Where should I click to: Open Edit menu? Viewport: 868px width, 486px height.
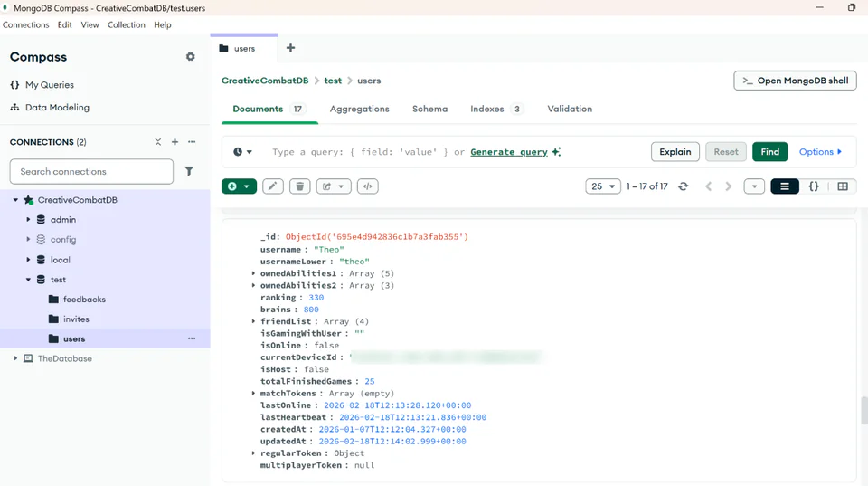65,25
